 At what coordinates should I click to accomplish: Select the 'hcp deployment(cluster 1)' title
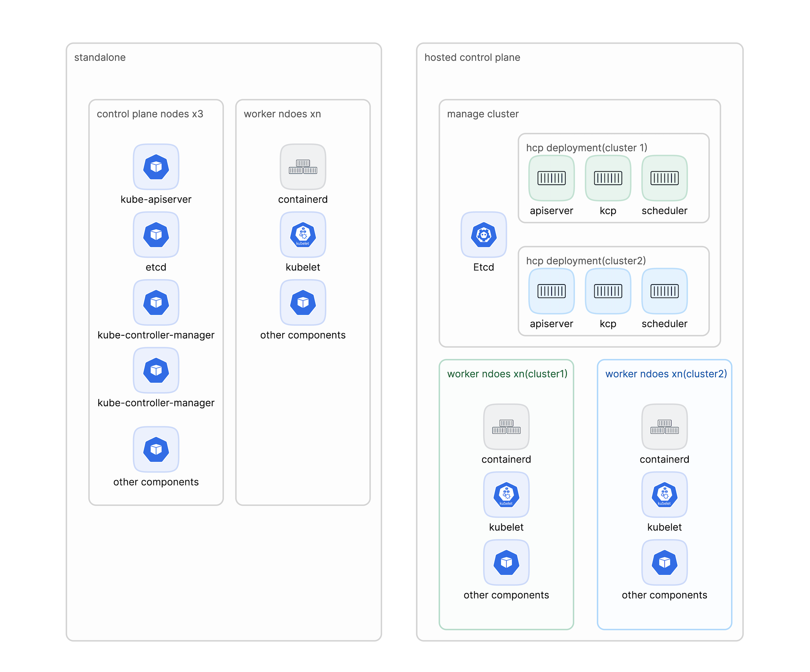click(586, 148)
